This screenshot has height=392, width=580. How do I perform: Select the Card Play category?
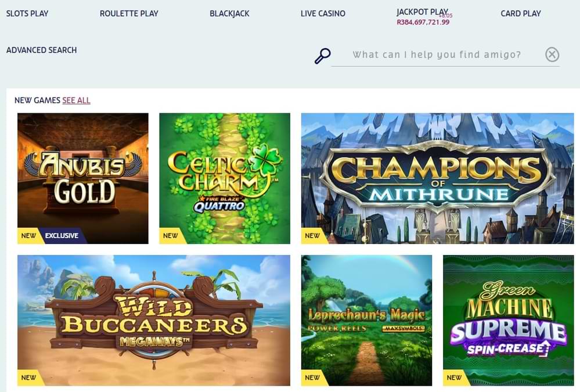[520, 14]
